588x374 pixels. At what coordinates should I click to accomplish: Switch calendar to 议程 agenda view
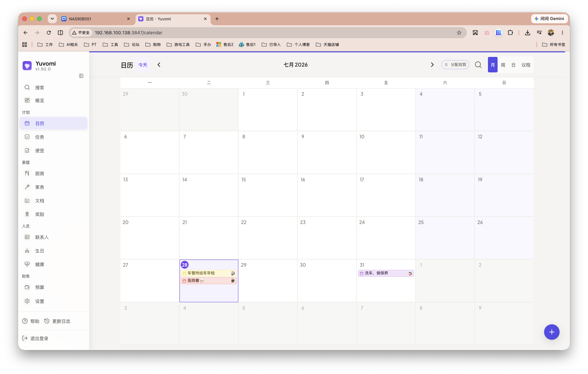click(526, 65)
